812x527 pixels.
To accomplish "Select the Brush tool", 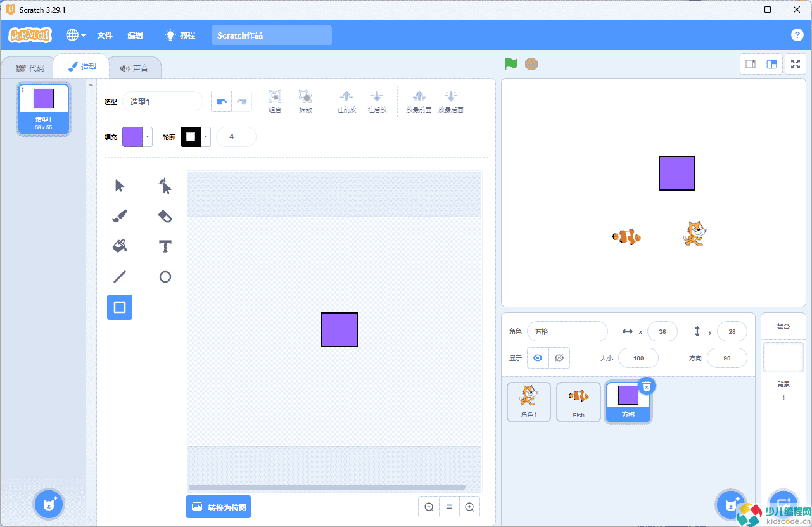I will point(120,216).
